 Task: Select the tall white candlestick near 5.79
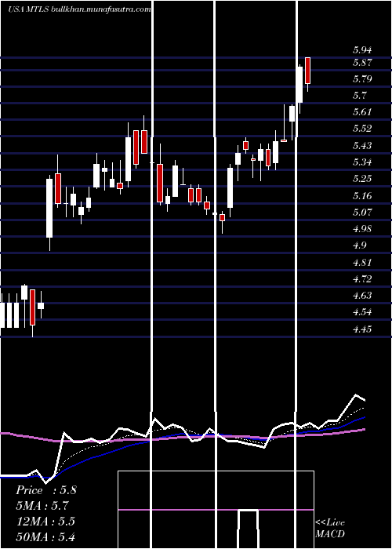coord(299,85)
